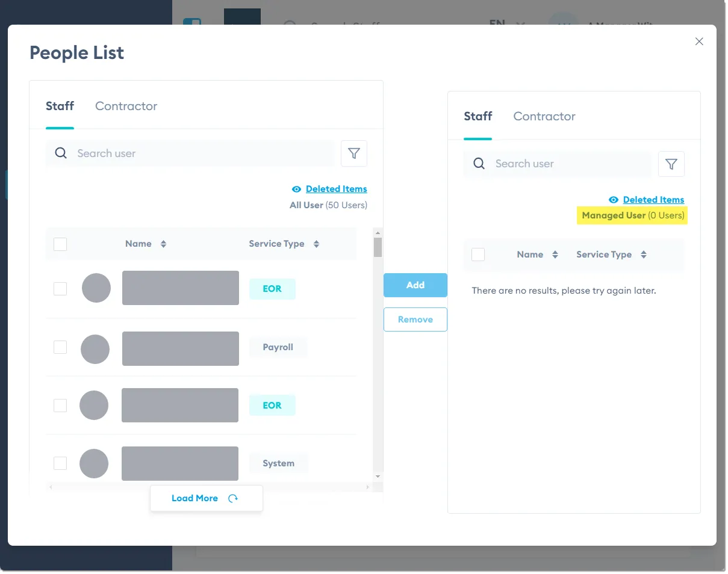This screenshot has height=574, width=728.
Task: Switch to Staff tab in left panel
Action: tap(60, 106)
